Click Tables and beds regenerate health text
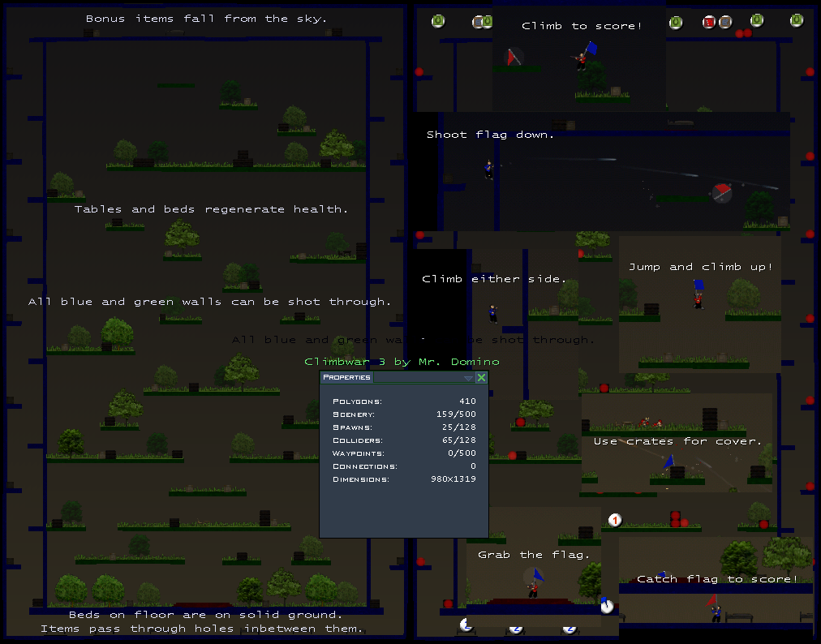The image size is (821, 644). click(211, 209)
